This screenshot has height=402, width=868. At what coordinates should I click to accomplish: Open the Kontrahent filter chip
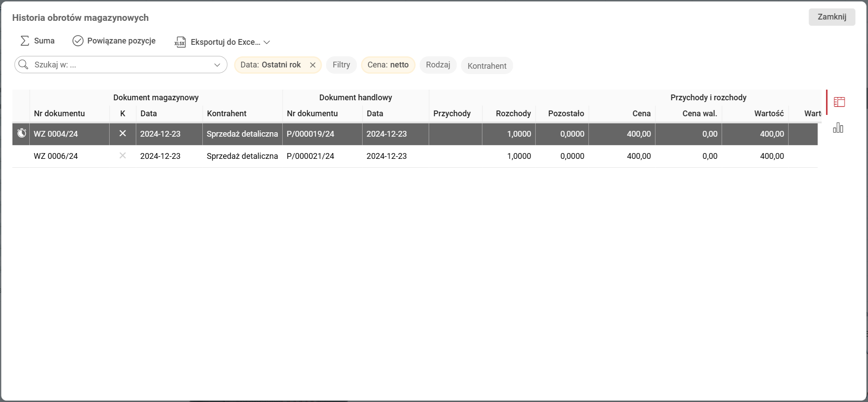tap(486, 66)
